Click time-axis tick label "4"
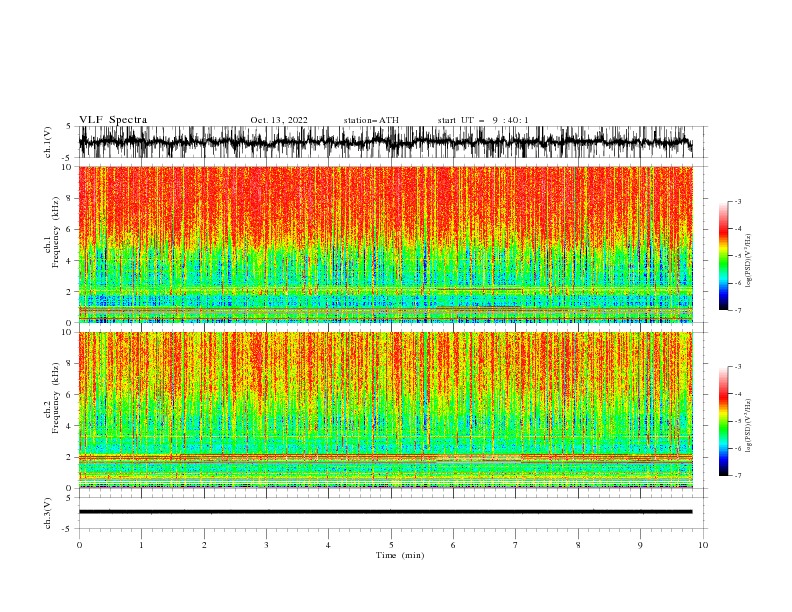The image size is (792, 612). click(x=328, y=545)
